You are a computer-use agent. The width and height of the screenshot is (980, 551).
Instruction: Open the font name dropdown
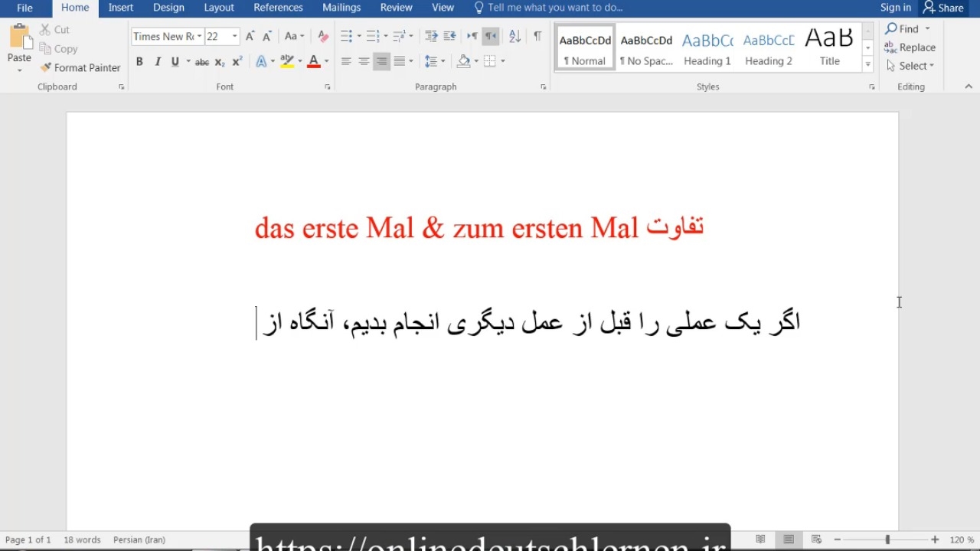tap(199, 36)
